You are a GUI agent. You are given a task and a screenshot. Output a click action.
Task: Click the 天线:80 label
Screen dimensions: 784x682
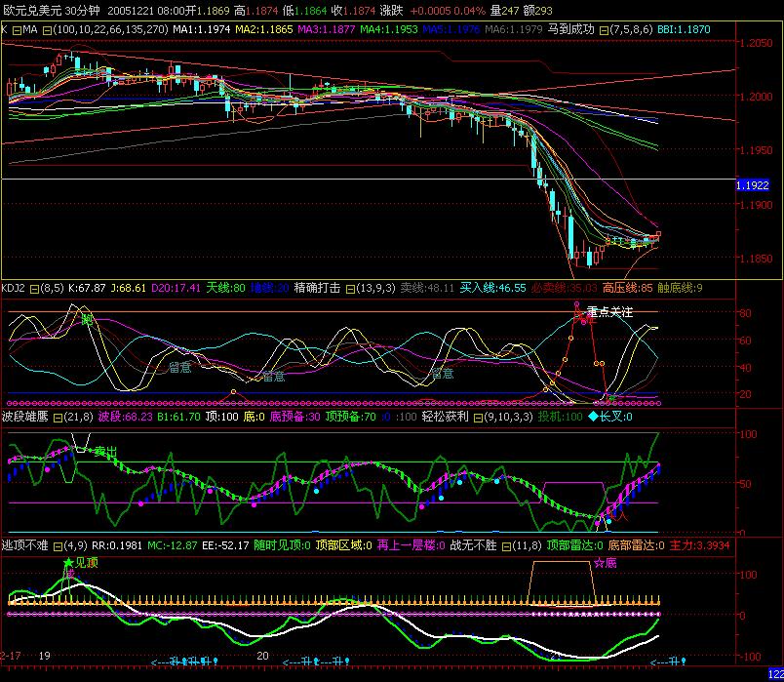click(225, 288)
